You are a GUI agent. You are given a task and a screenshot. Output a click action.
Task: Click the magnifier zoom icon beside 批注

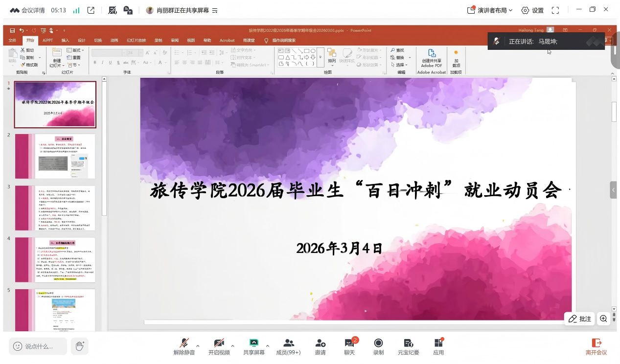(603, 319)
